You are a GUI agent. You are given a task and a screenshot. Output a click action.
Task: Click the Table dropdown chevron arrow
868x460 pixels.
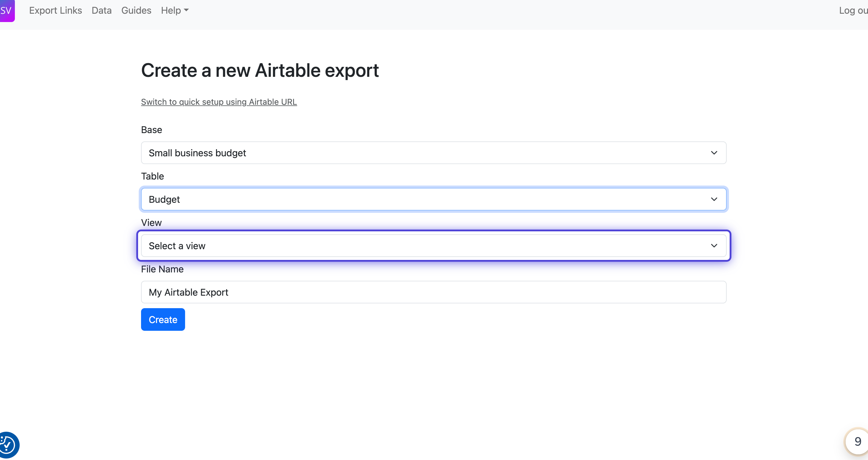(x=714, y=199)
